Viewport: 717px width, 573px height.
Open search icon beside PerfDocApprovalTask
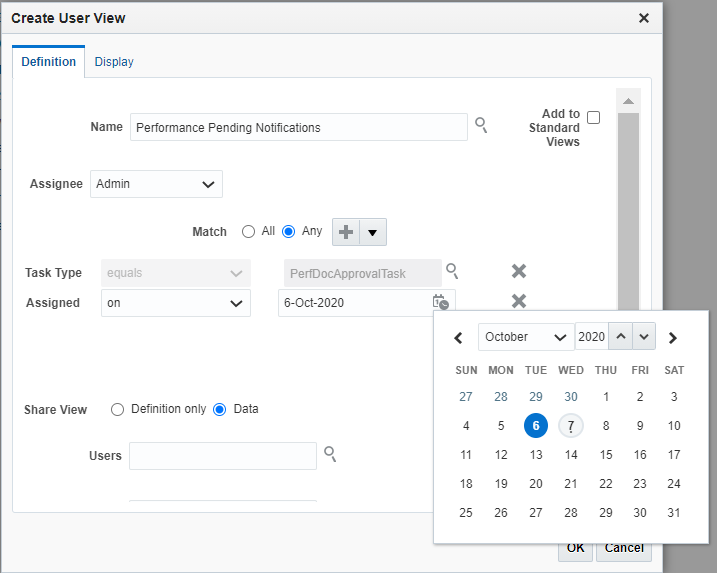point(452,271)
